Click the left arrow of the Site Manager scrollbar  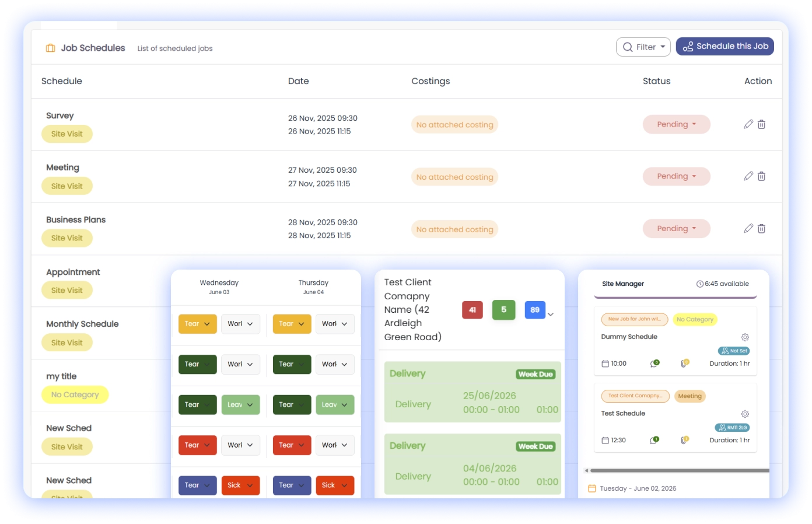coord(586,470)
